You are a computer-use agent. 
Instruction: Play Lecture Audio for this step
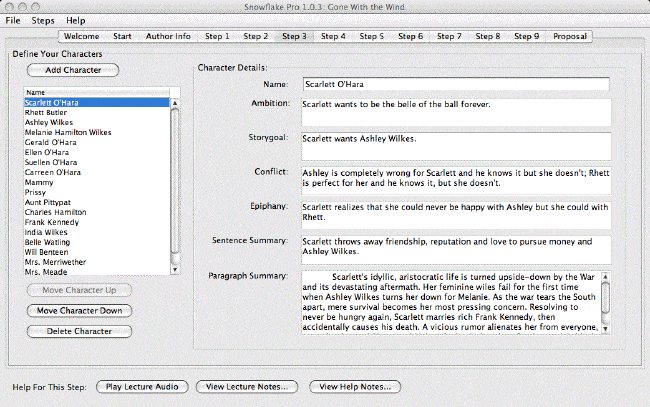(142, 387)
